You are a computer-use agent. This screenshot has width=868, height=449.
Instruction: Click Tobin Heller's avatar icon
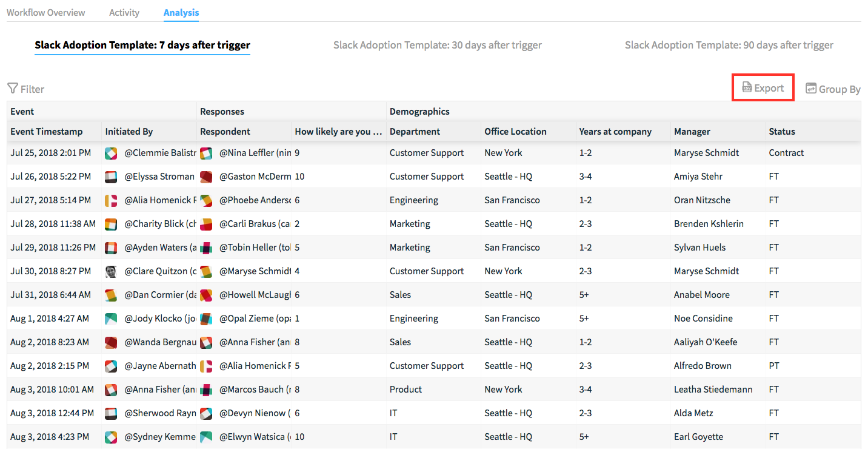[x=206, y=248]
